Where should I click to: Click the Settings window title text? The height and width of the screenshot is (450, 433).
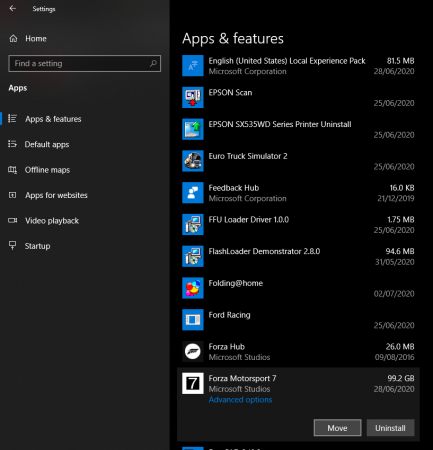(x=44, y=9)
